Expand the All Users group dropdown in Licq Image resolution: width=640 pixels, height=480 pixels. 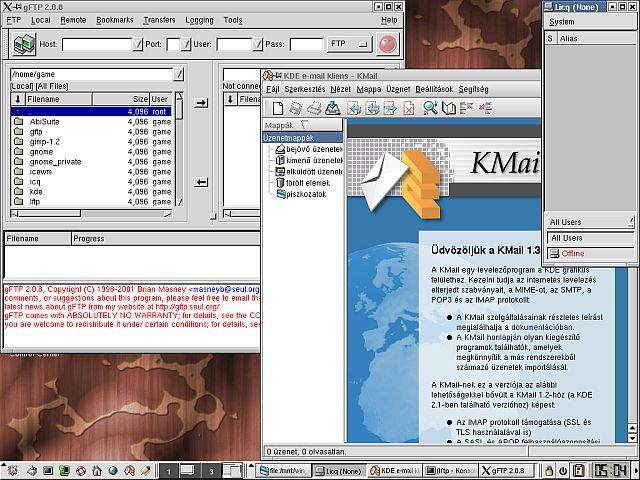click(630, 222)
